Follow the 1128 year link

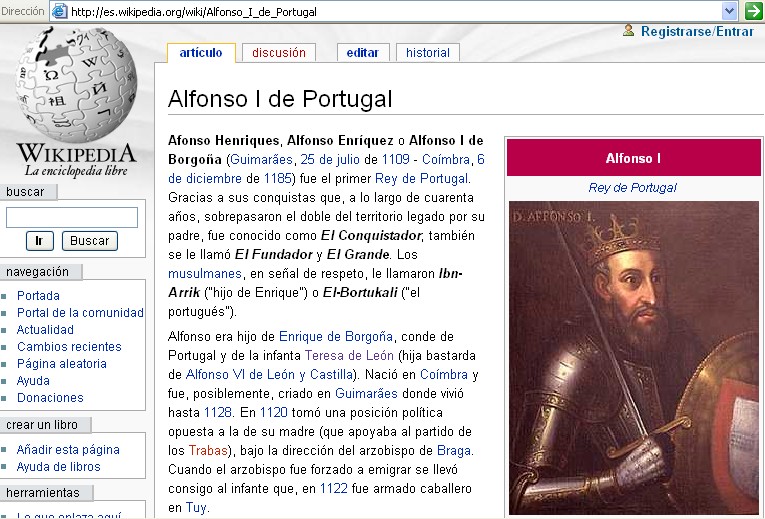218,413
